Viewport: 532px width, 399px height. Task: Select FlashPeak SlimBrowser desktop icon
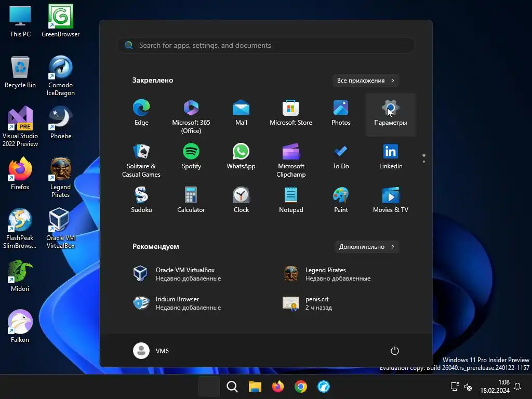(20, 229)
